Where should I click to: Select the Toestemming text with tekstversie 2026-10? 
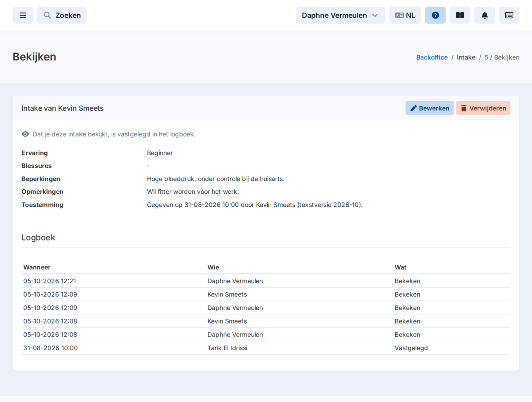(255, 205)
